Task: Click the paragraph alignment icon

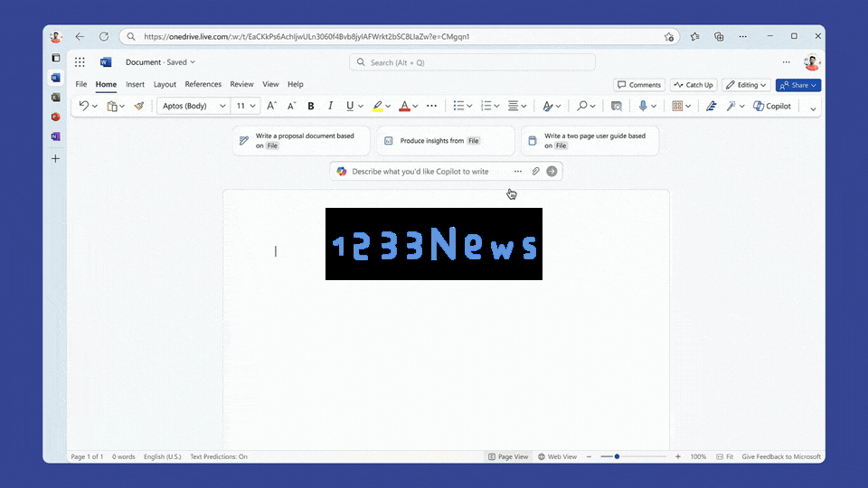Action: click(514, 106)
